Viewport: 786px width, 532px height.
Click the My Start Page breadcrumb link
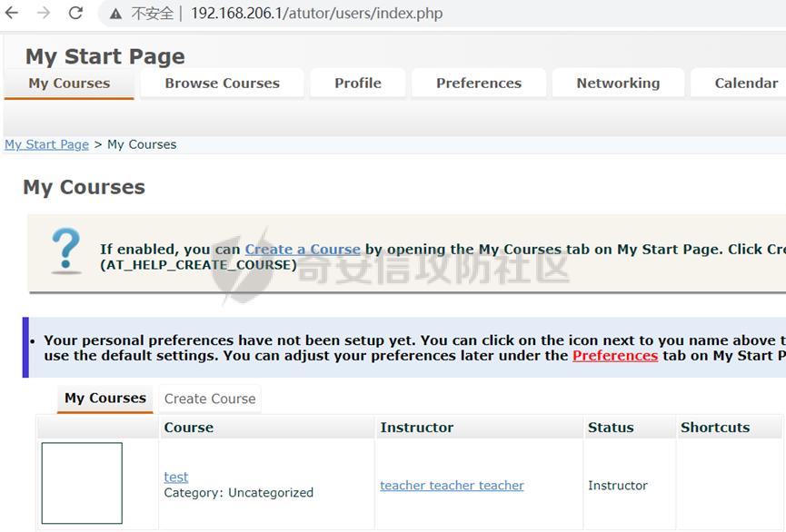click(46, 144)
